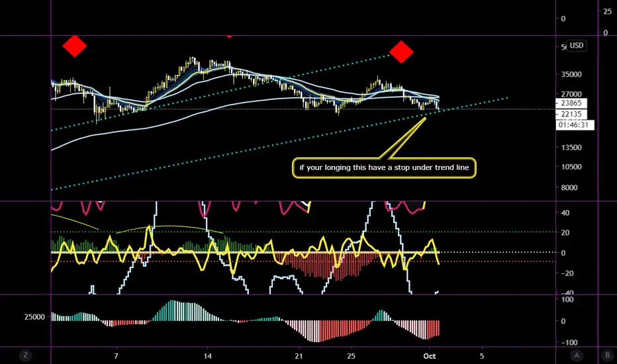Click the 22135 price label
Viewport: 617px width, 364px height.
pos(571,114)
